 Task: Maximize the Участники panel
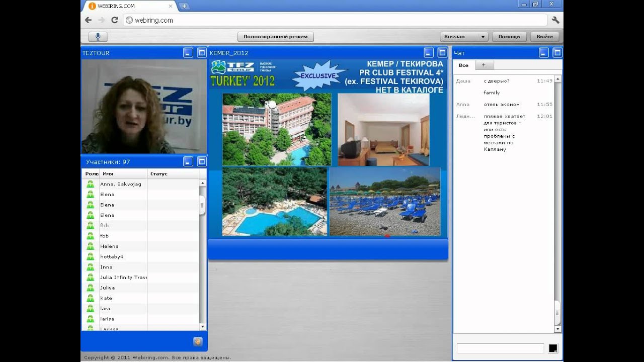202,161
